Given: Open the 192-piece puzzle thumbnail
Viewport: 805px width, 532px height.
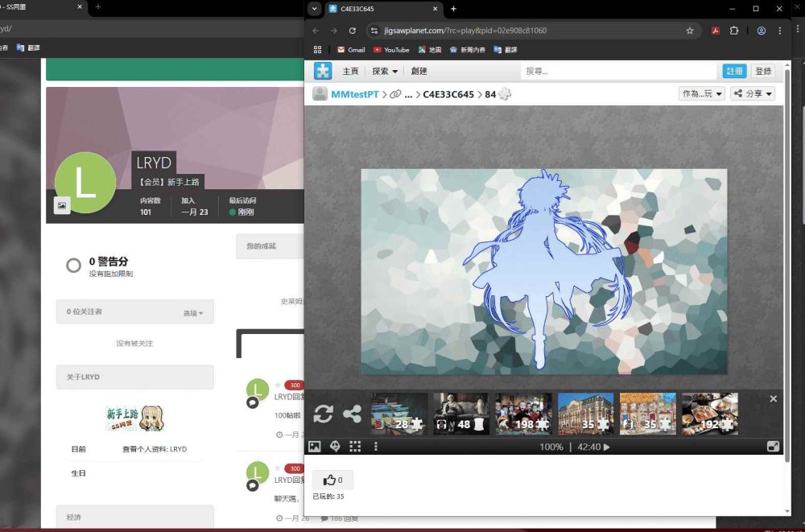Looking at the screenshot, I should tap(710, 414).
